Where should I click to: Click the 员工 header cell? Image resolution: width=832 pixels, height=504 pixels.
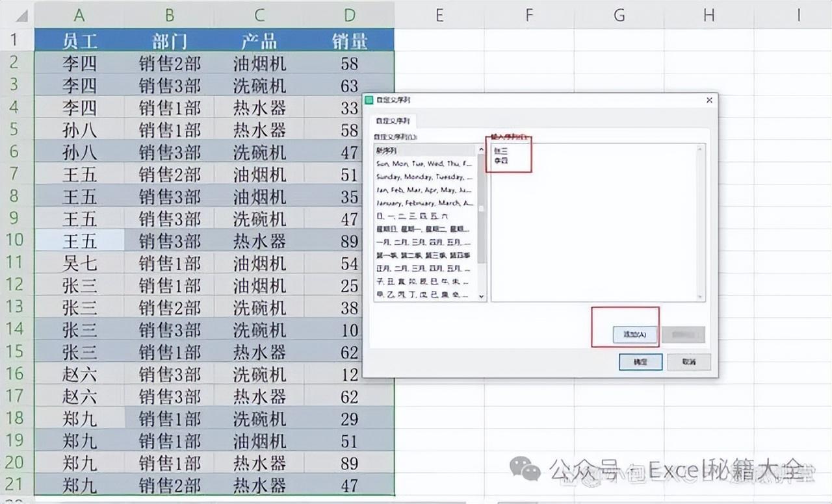click(79, 41)
